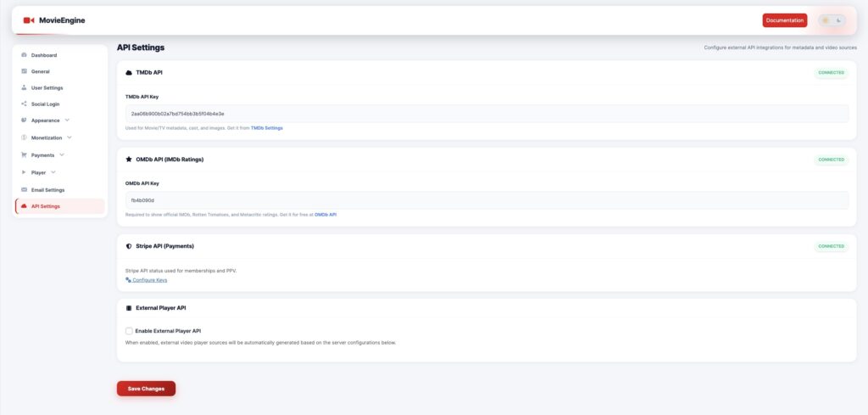Image resolution: width=868 pixels, height=415 pixels.
Task: Click the TMDb API cloud icon
Action: click(x=129, y=73)
